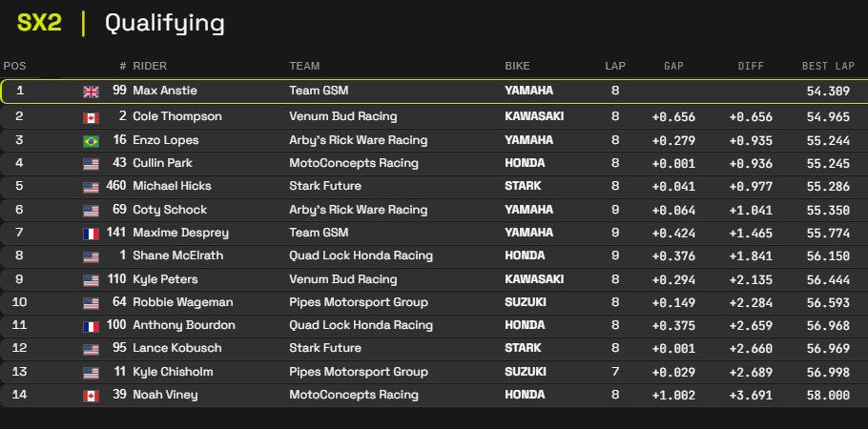Click the US flag next to Shane McElrath
868x429 pixels.
(91, 256)
